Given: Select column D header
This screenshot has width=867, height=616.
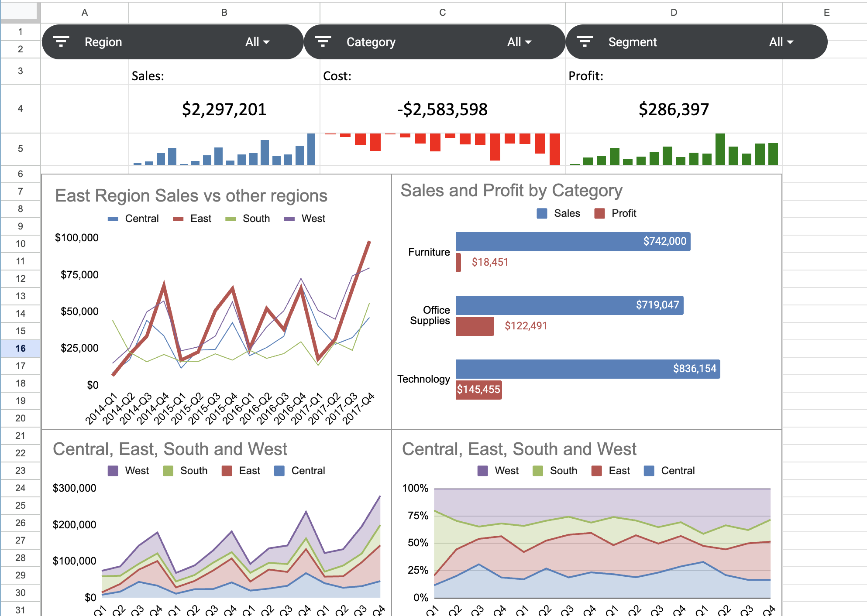Looking at the screenshot, I should tap(674, 12).
